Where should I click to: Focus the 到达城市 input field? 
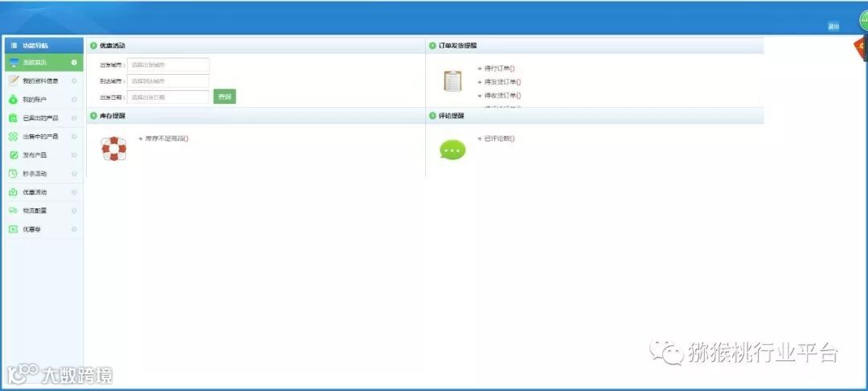pos(168,81)
